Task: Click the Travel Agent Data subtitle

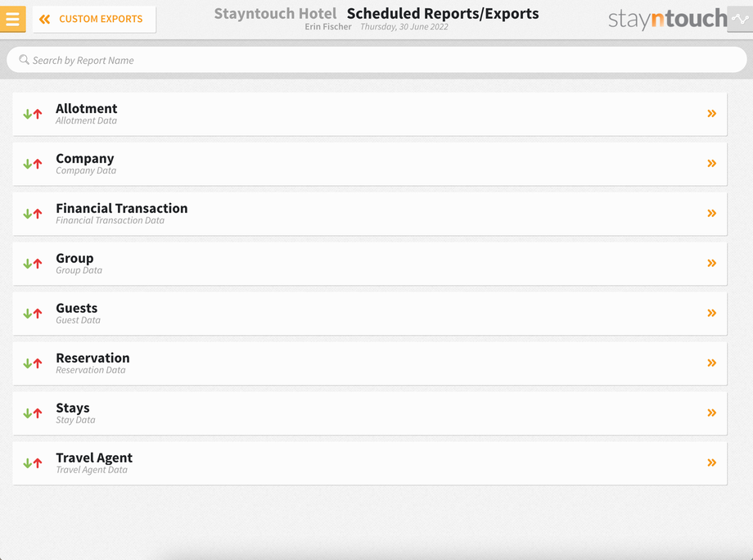Action: [91, 470]
